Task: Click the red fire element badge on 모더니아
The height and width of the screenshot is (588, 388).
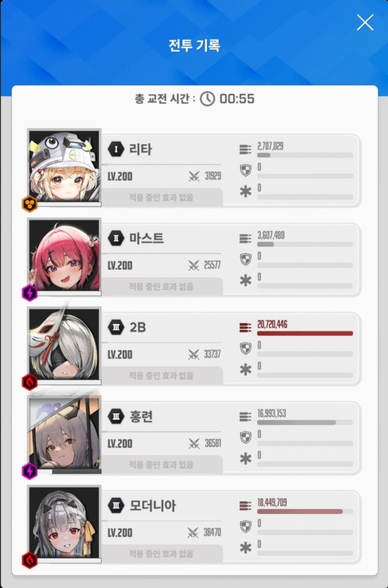Action: (30, 560)
